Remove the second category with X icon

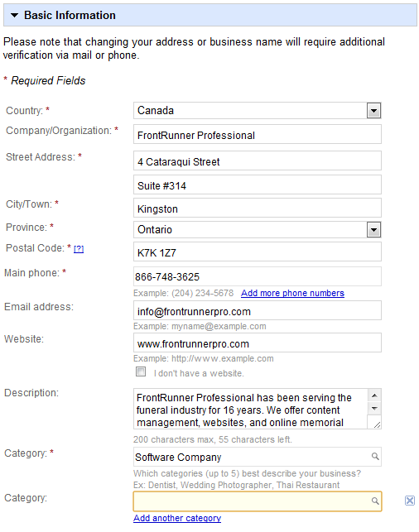pos(410,501)
